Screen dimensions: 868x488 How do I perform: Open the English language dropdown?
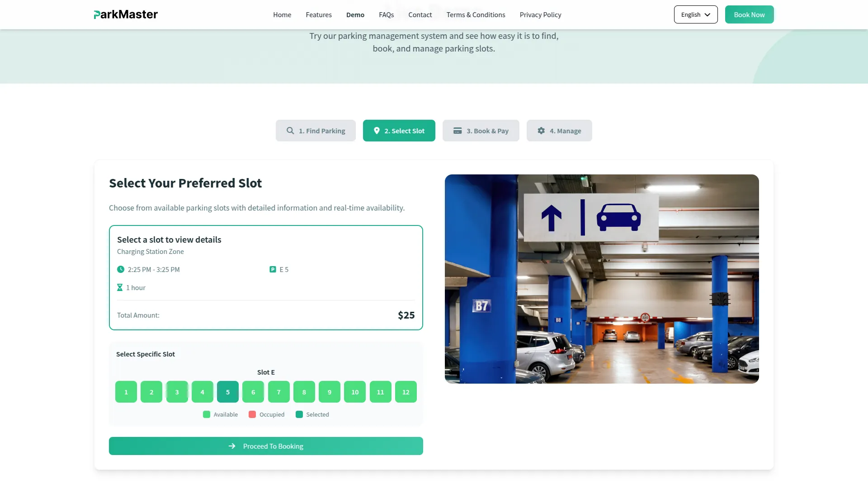[x=695, y=14]
